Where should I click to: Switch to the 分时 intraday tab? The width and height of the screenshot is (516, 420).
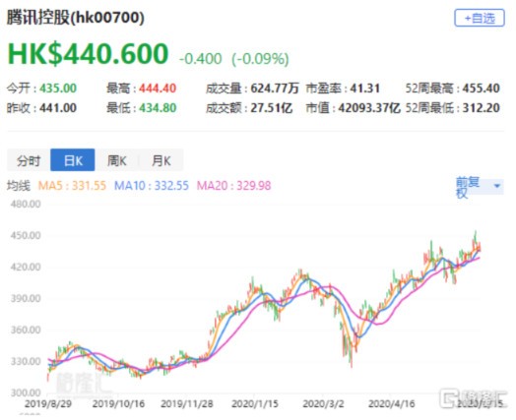pyautogui.click(x=29, y=160)
